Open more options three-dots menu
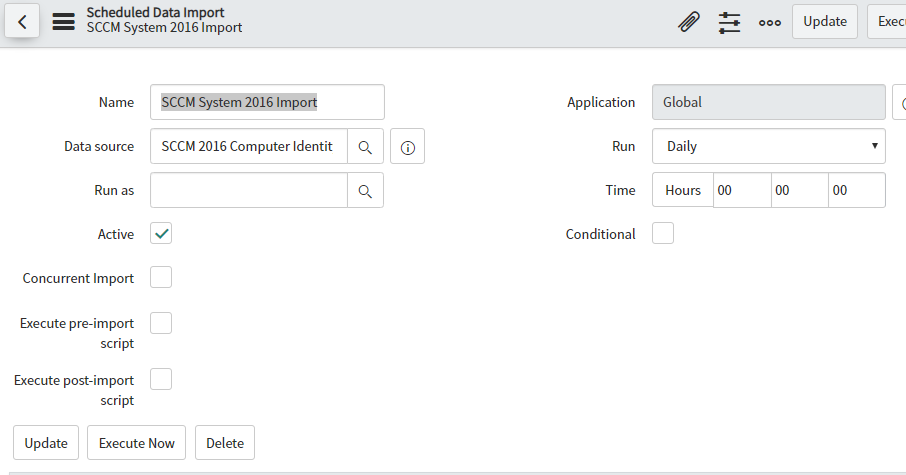The image size is (906, 475). 770,23
